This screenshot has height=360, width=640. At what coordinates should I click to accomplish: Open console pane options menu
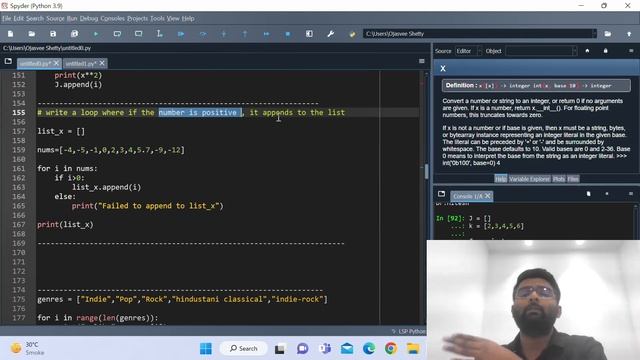(x=631, y=194)
